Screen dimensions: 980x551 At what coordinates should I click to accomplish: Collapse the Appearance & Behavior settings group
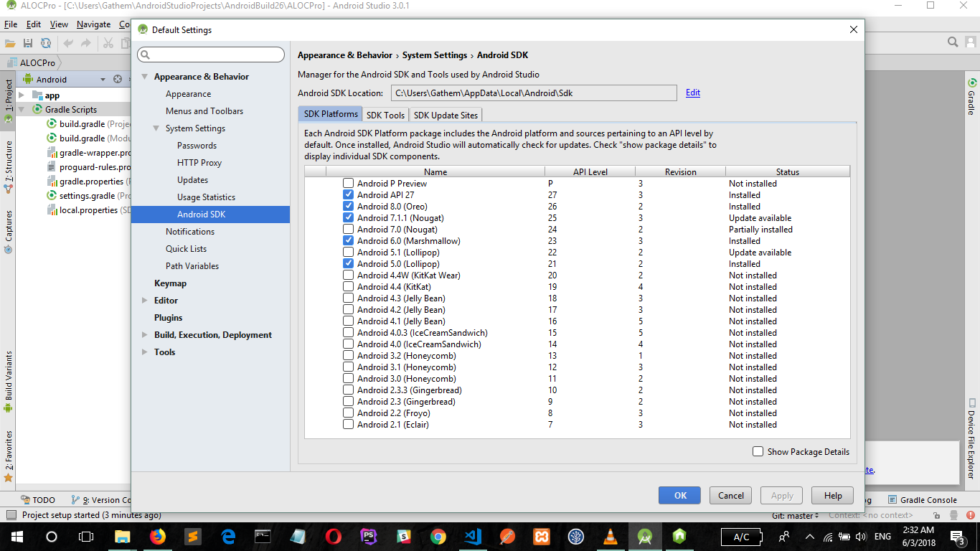pyautogui.click(x=145, y=77)
